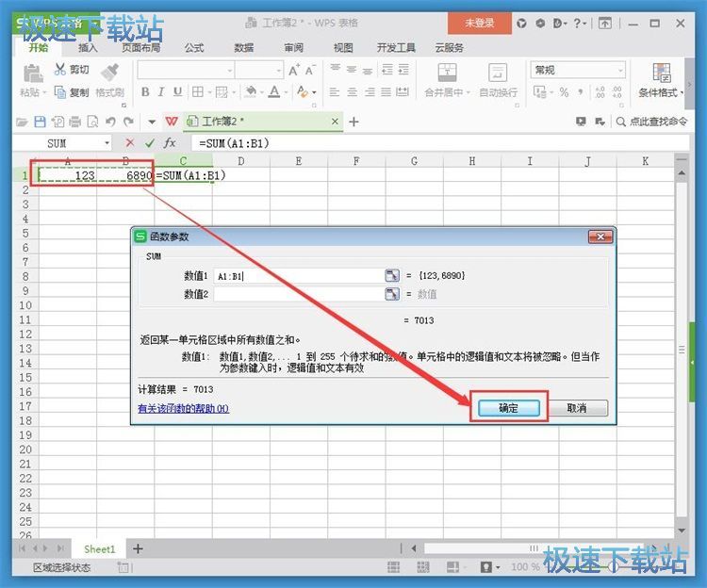Click increase indent icon
Screen dimensions: 707x588
403,69
